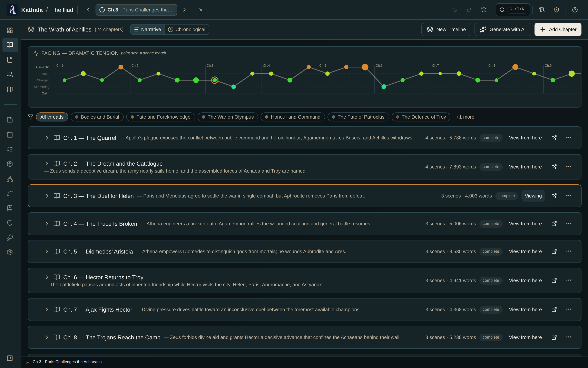Expand Ch. 1 — The Quarrel row

(47, 138)
